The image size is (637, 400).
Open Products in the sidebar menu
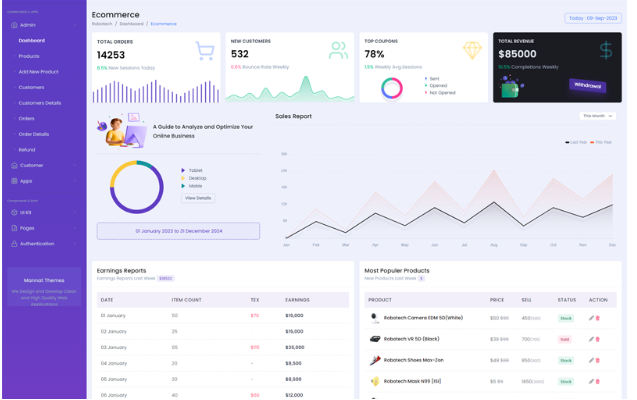click(x=29, y=56)
